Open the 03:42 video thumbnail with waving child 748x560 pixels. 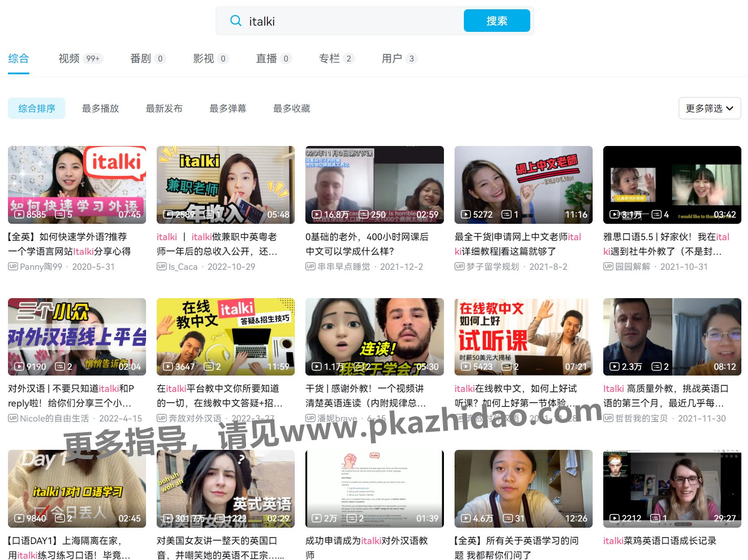click(672, 185)
